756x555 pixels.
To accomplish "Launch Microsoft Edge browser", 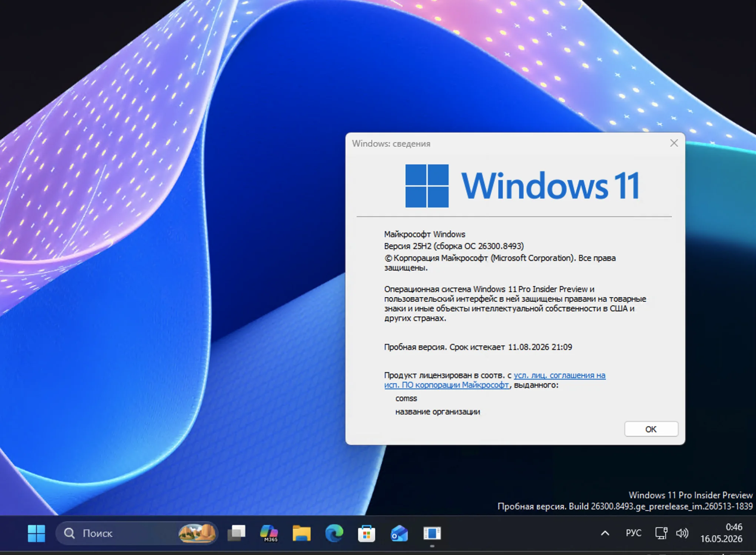I will click(x=334, y=533).
